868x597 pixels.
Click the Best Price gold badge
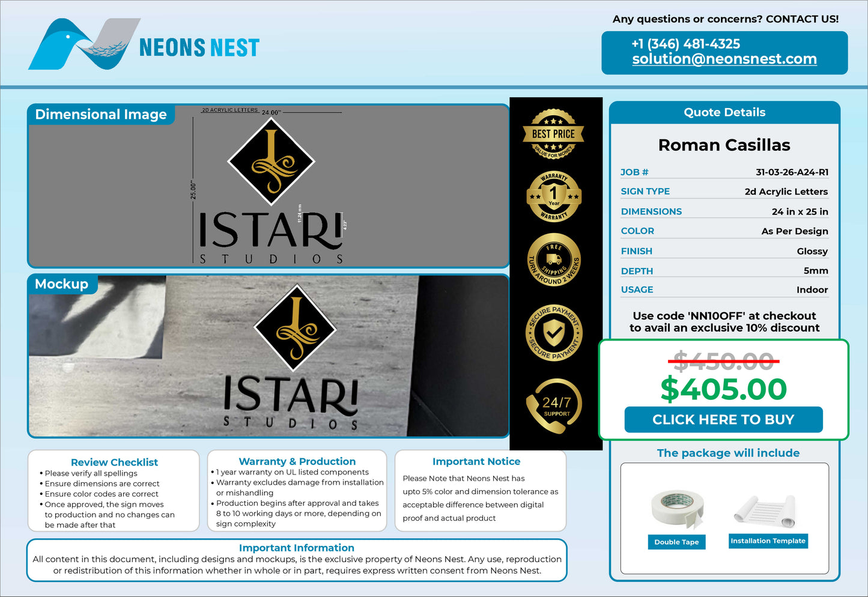(x=554, y=134)
